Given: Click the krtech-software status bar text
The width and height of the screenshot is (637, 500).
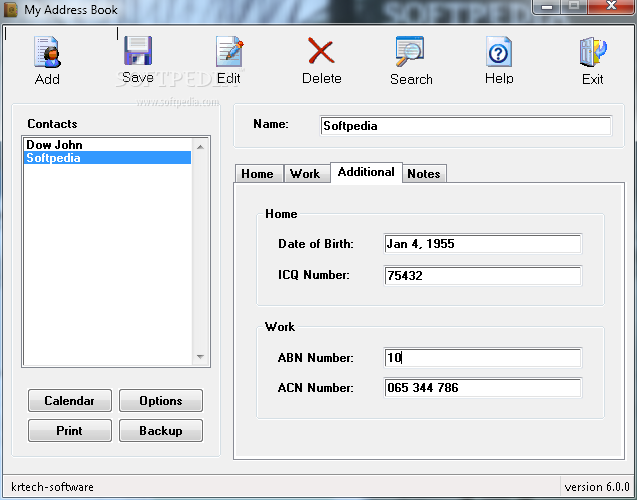Looking at the screenshot, I should (52, 487).
